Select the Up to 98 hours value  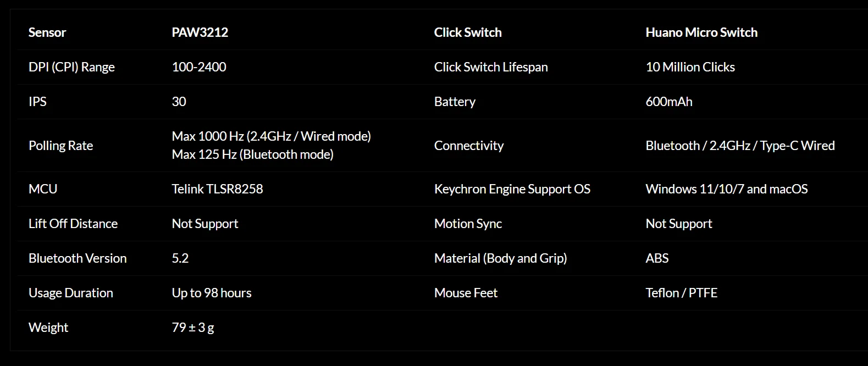[x=212, y=293]
